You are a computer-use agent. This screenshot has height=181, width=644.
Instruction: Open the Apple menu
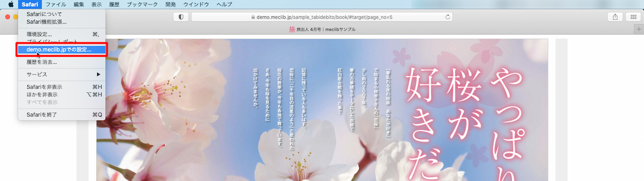click(11, 4)
